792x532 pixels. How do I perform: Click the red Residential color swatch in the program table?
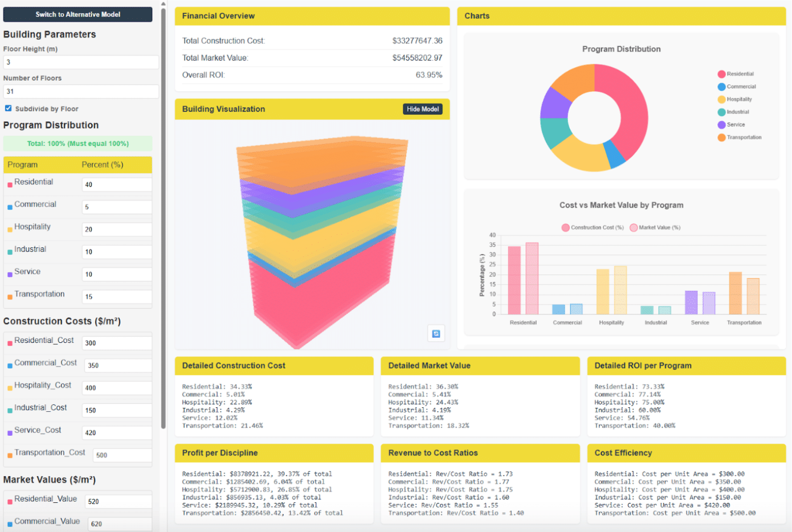[x=10, y=185]
